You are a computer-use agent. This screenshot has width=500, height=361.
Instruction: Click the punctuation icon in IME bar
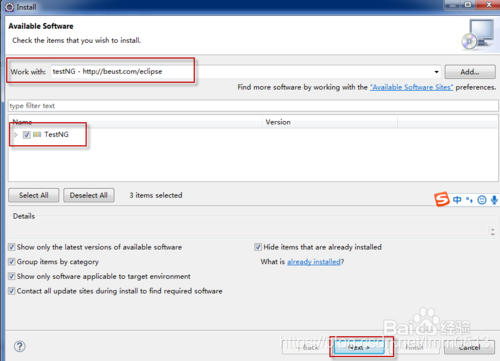tap(469, 200)
